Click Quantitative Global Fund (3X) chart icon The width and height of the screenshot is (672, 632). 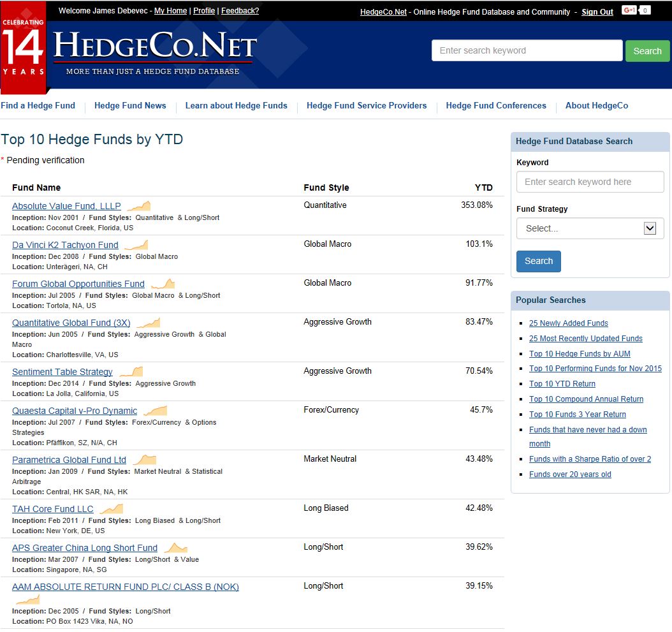(x=149, y=323)
